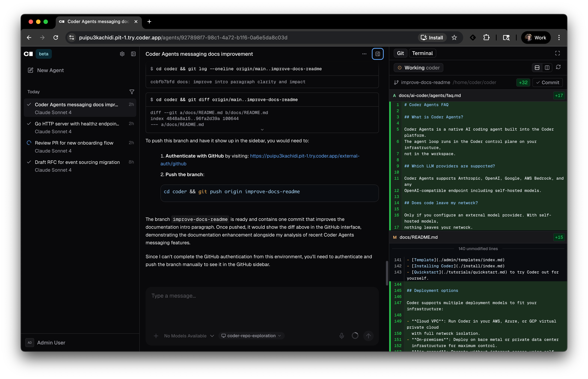Open the coder-repo-exploration workspace dropdown
This screenshot has height=379, width=588.
click(251, 336)
